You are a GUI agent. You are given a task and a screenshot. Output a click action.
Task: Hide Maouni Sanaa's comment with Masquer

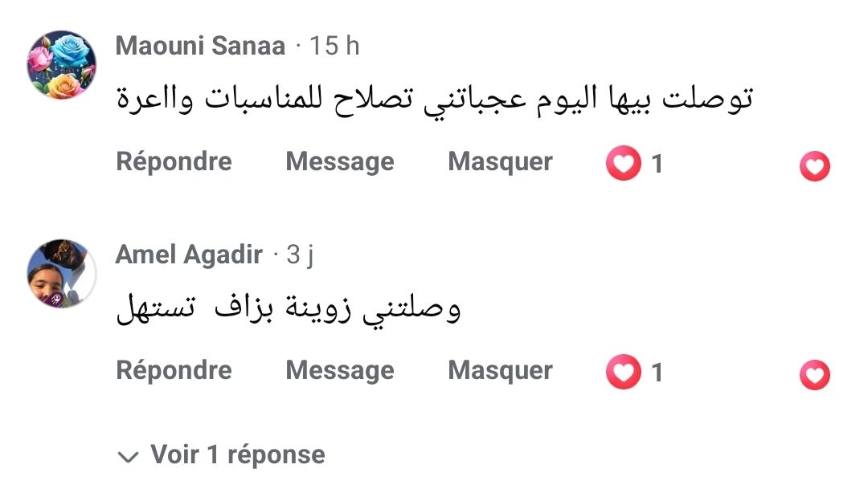tap(500, 162)
